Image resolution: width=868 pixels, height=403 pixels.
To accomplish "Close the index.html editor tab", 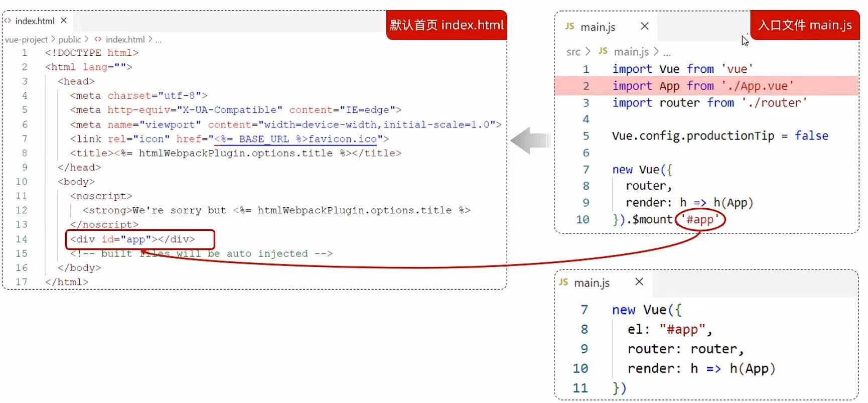I will (x=64, y=21).
